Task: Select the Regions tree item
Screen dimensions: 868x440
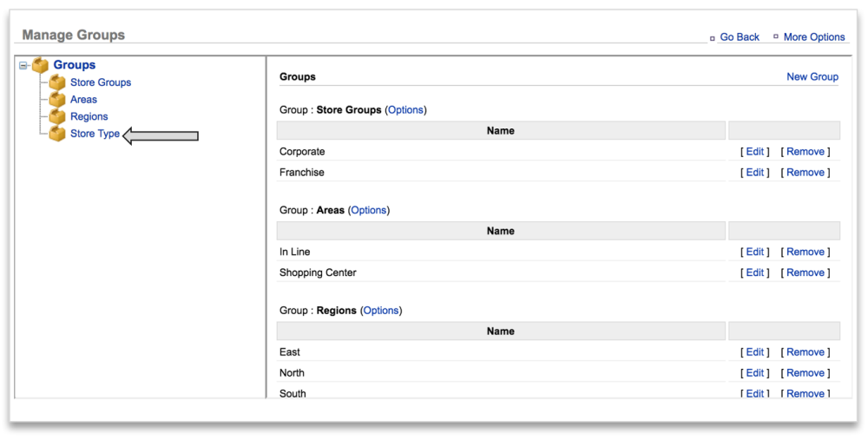Action: (x=89, y=116)
